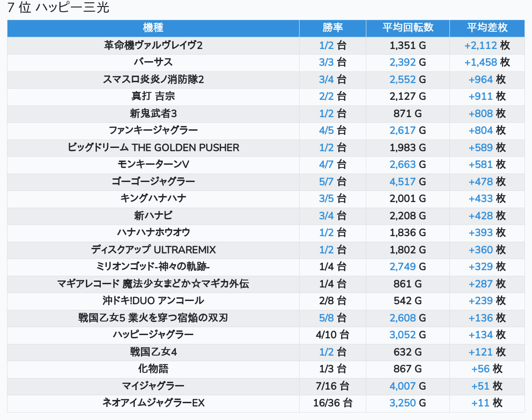The width and height of the screenshot is (532, 420).
Task: Select the スマスロ炎炎ノ消防隊2 row name
Action: (153, 80)
